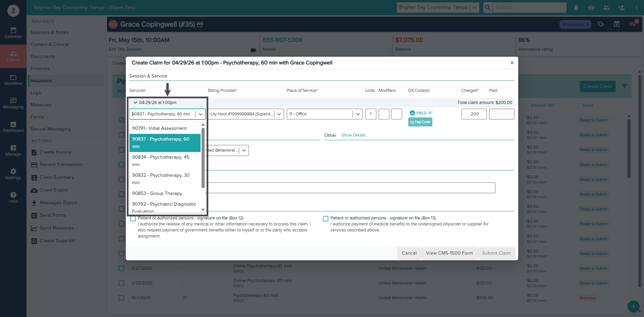644x317 pixels.
Task: Open Finances in navigation
Action: 40,68
